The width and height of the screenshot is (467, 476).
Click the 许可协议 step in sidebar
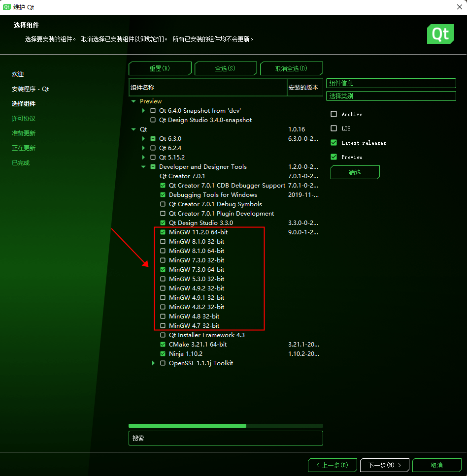(24, 119)
